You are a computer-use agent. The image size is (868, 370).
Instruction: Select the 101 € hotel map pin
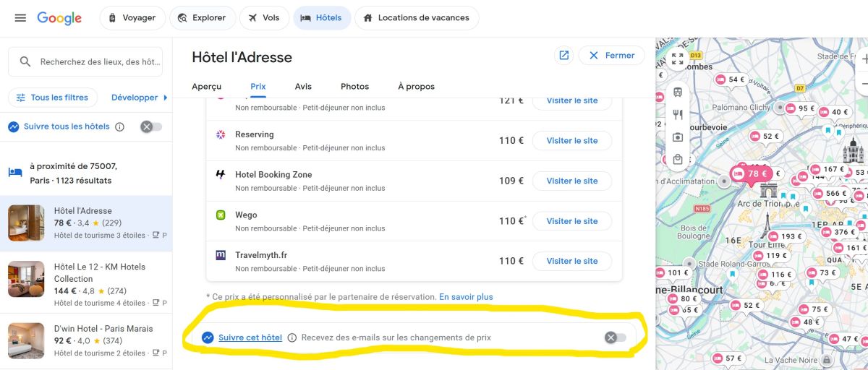[673, 272]
